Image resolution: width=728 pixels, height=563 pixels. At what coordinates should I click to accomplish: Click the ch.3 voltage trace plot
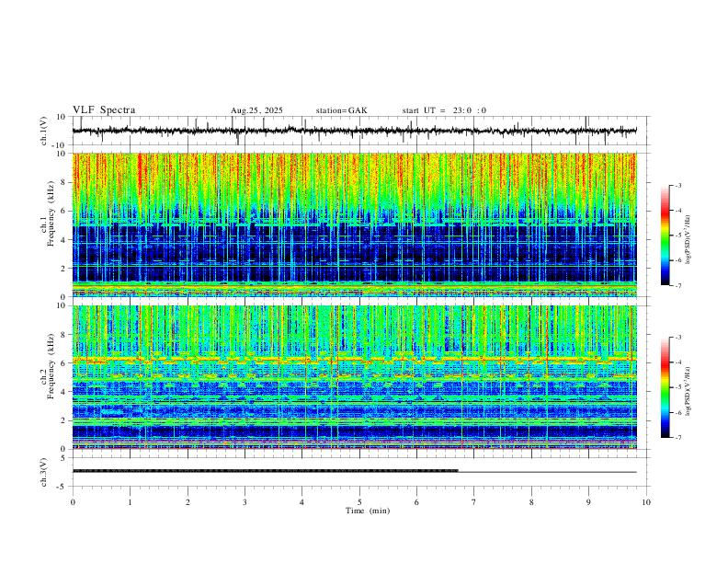[355, 472]
